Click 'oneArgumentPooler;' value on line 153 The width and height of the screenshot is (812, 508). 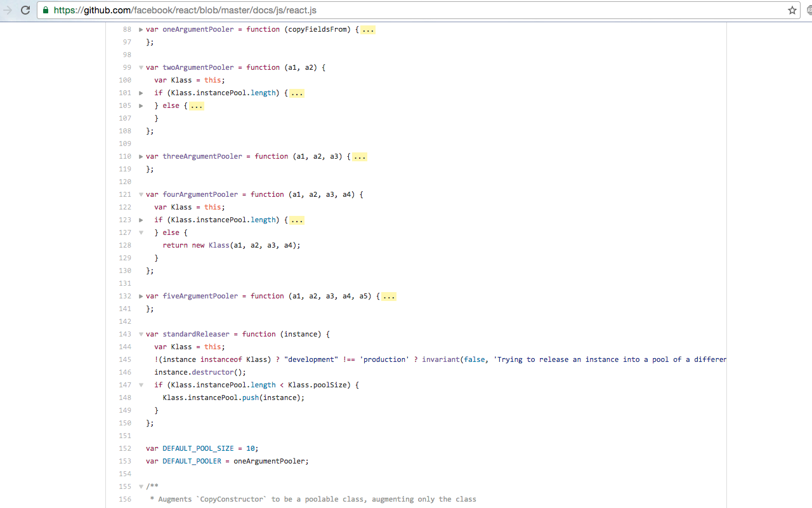[x=272, y=461]
